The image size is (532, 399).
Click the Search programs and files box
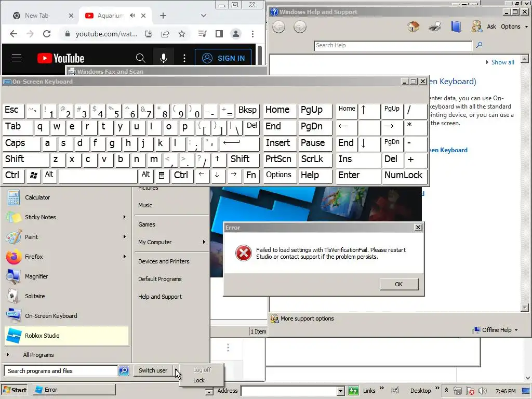[61, 371]
